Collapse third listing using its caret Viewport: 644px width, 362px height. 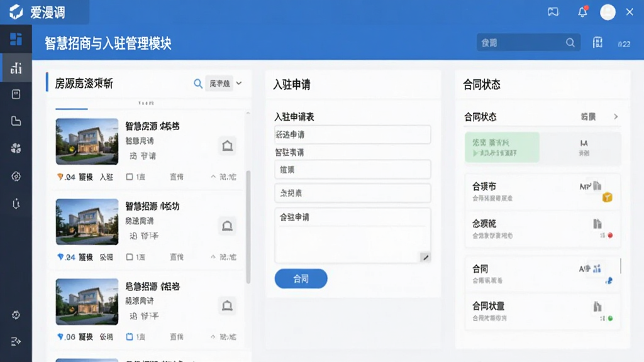coord(213,337)
